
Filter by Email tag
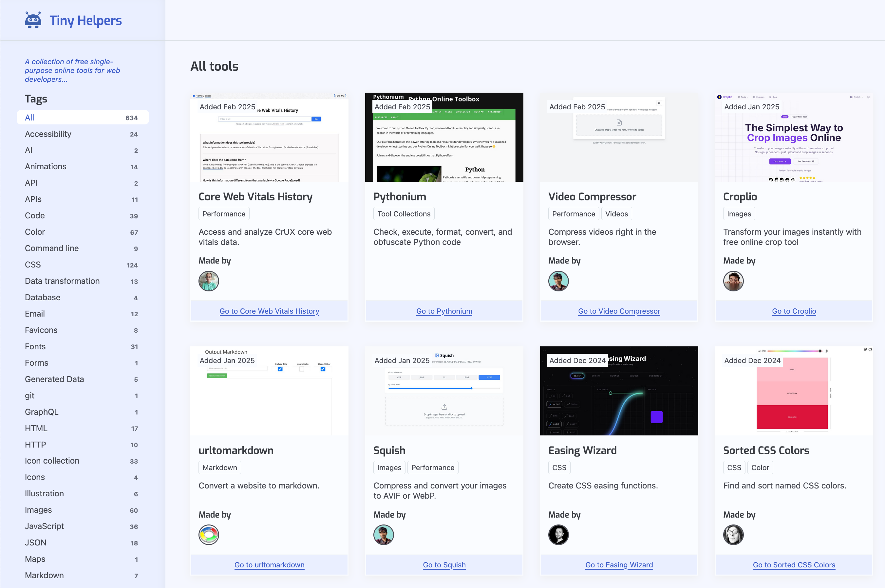point(83,314)
